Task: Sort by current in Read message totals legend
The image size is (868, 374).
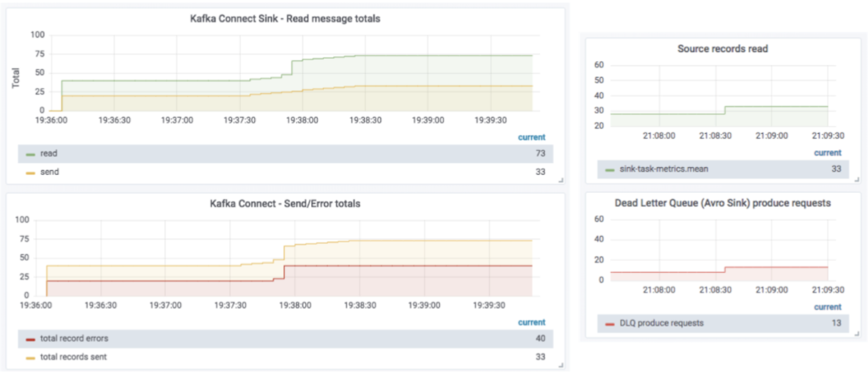Action: click(x=531, y=137)
